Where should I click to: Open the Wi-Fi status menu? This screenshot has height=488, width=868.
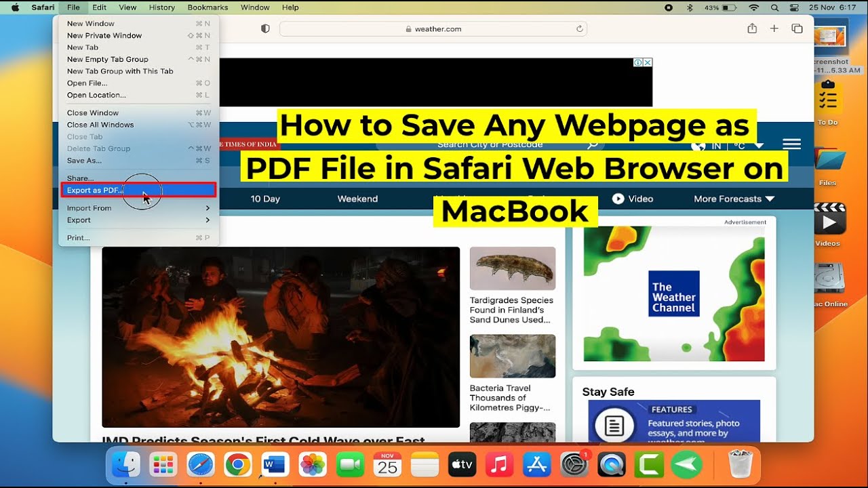[x=754, y=7]
